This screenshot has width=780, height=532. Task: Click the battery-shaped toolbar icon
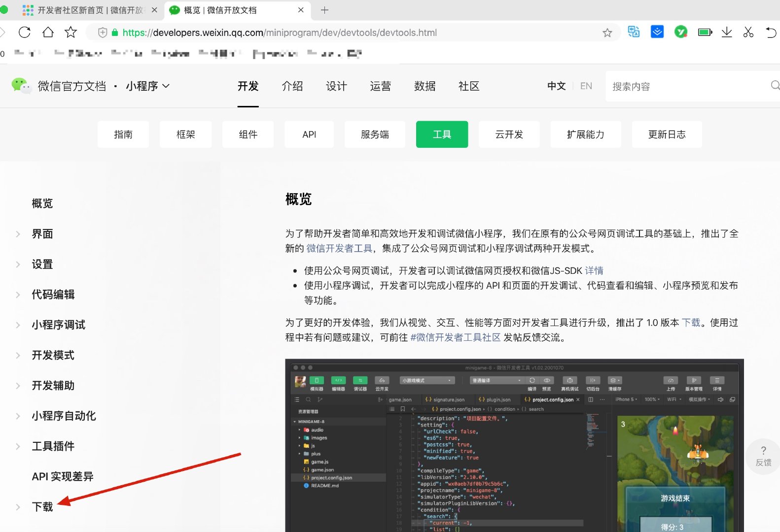click(705, 33)
